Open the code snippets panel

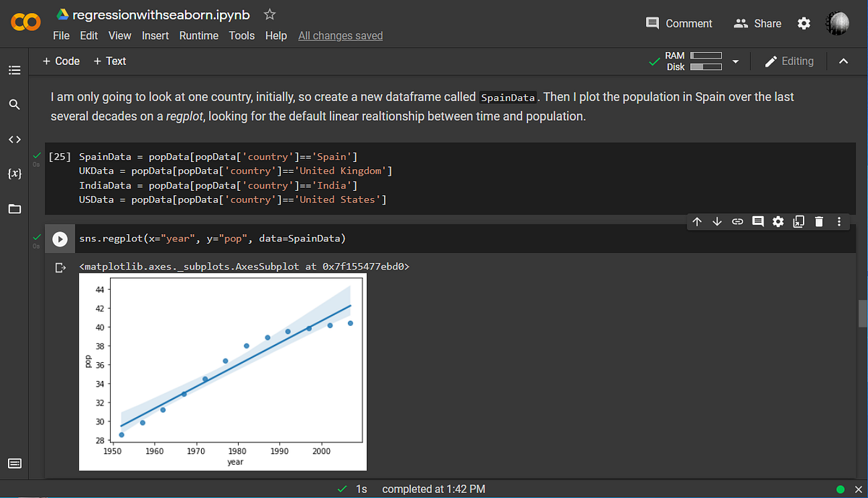pos(14,139)
